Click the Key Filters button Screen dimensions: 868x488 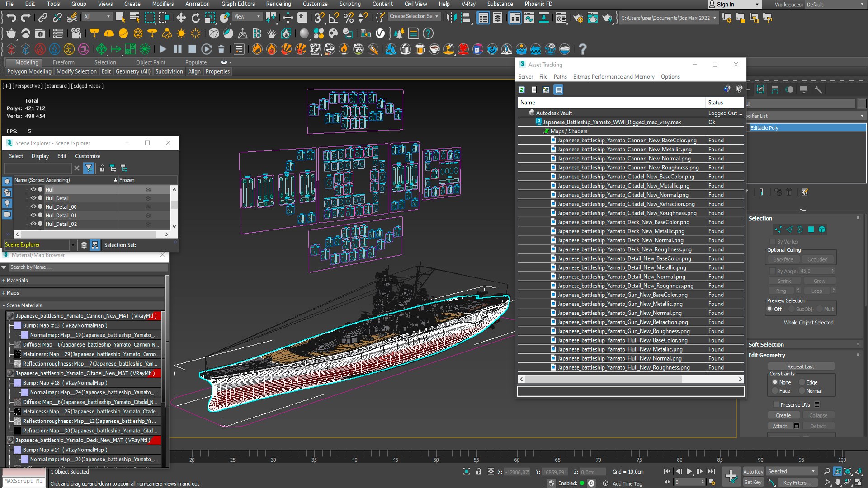tap(797, 483)
